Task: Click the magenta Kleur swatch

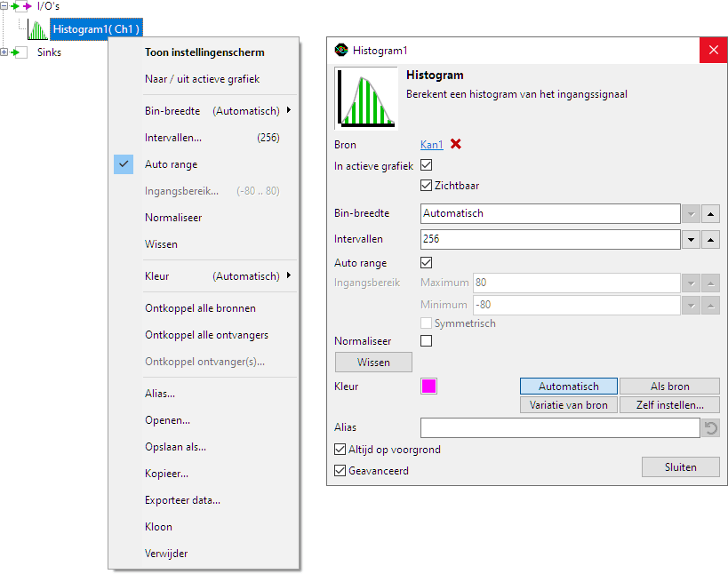Action: pyautogui.click(x=428, y=386)
